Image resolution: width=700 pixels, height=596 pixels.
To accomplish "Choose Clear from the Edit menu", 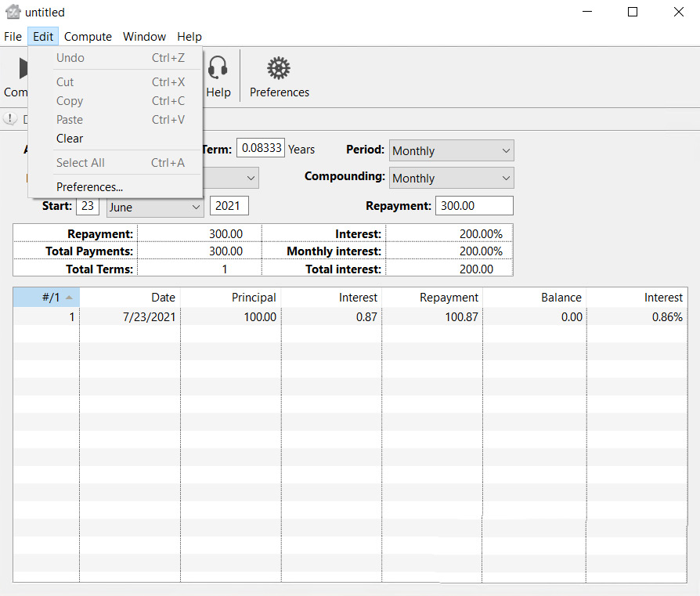I will 115,139.
